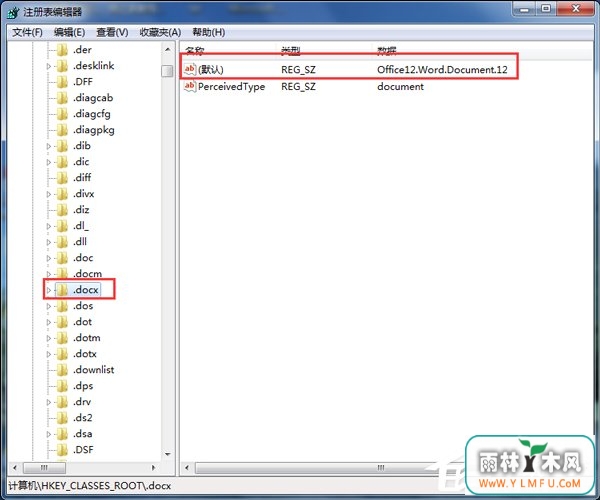
Task: Expand the .dot key
Action: 49,322
